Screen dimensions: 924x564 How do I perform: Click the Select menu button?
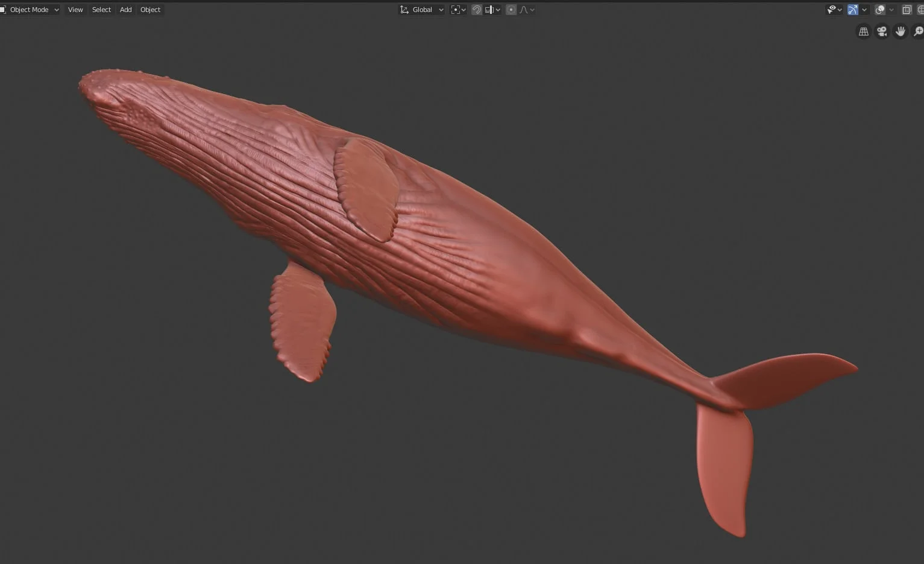point(101,9)
